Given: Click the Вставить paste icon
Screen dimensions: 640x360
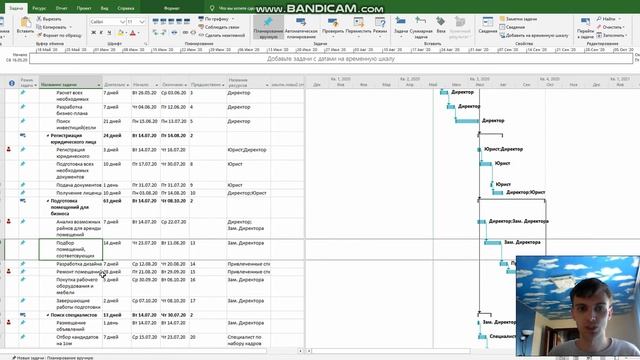Looking at the screenshot, I should pos(25,23).
